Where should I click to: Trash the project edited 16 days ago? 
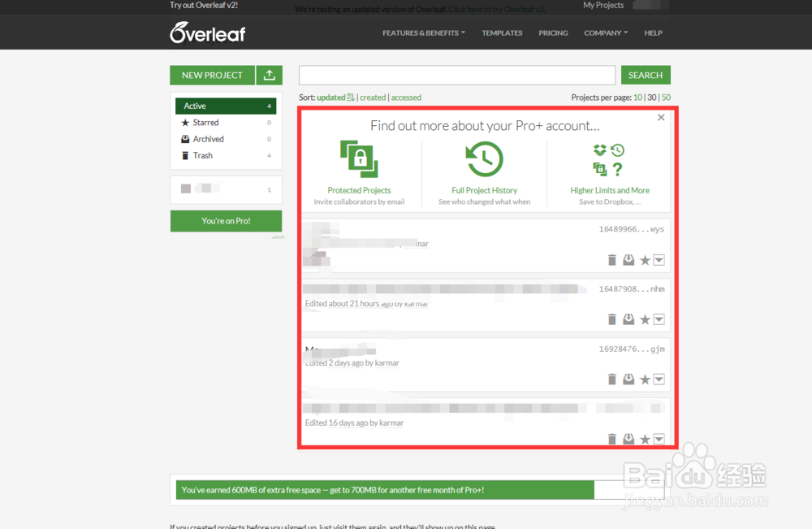click(x=611, y=439)
